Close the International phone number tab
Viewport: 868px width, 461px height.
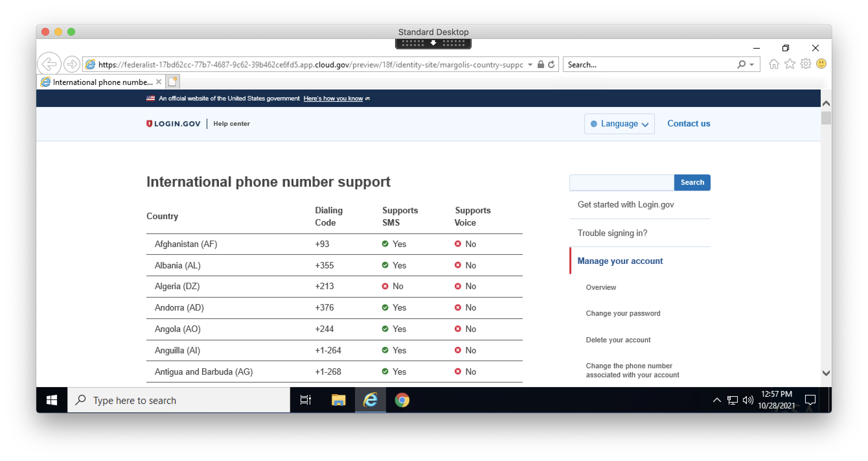coord(159,82)
